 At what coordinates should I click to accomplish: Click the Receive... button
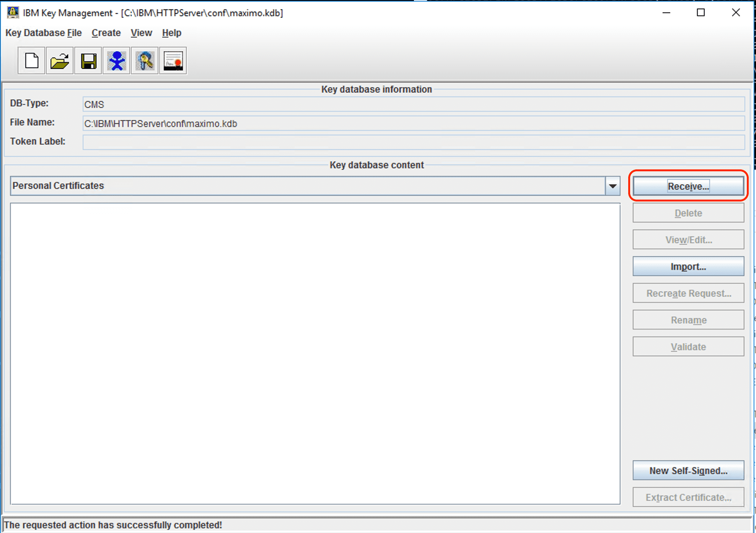pos(688,186)
